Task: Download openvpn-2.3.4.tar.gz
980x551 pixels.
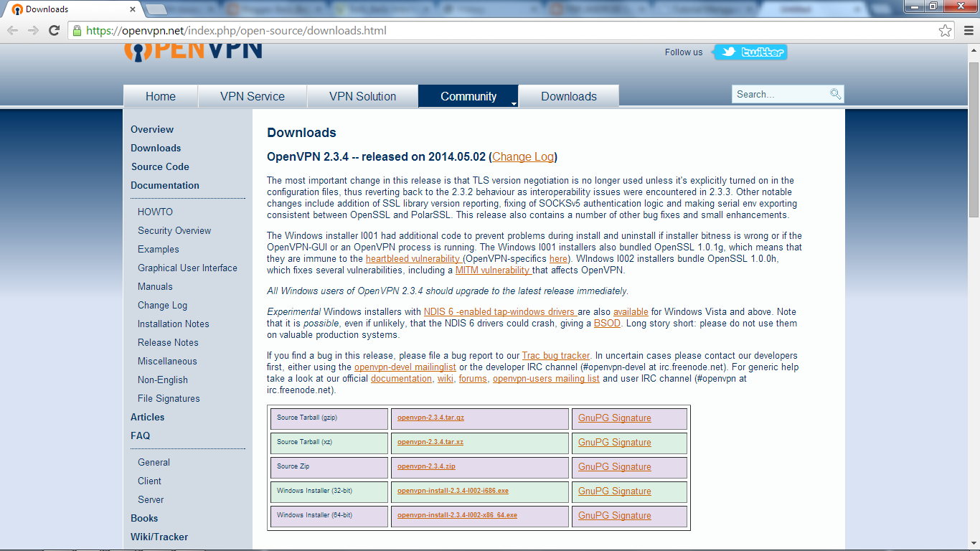Action: coord(430,418)
